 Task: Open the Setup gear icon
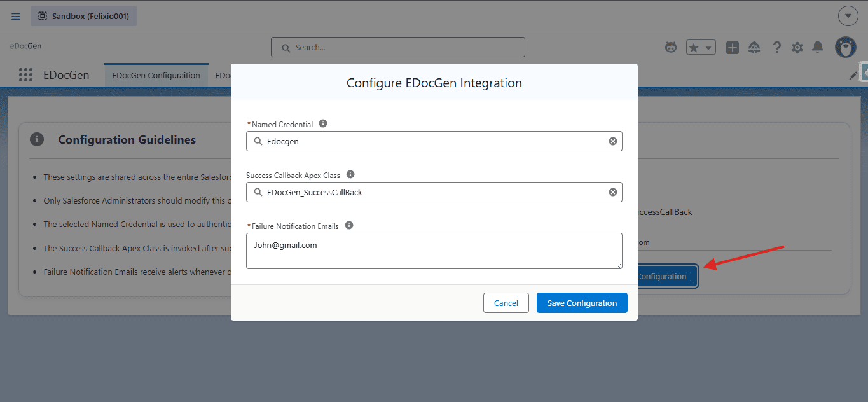(x=797, y=47)
